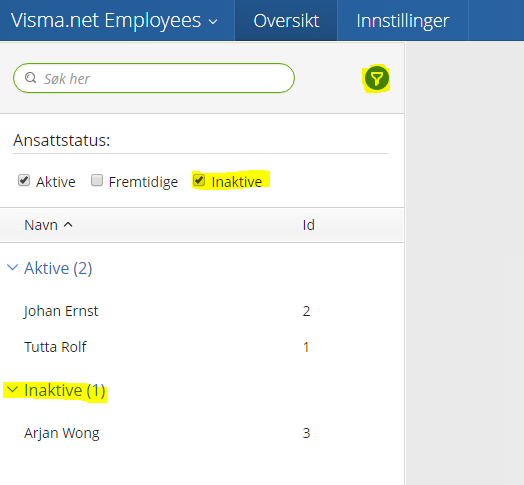Open inactive employee Arjan Wong

coord(202,433)
